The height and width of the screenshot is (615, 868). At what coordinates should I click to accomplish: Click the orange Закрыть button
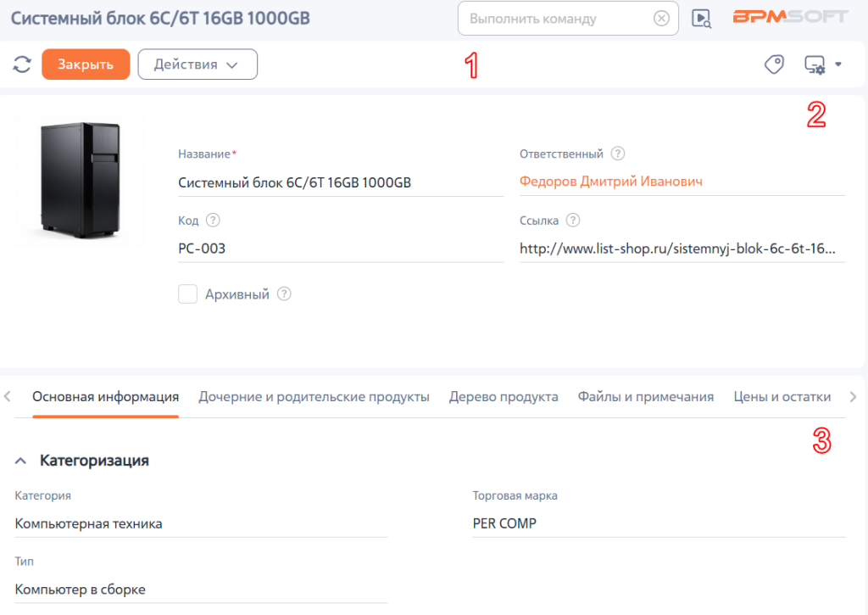pos(86,64)
